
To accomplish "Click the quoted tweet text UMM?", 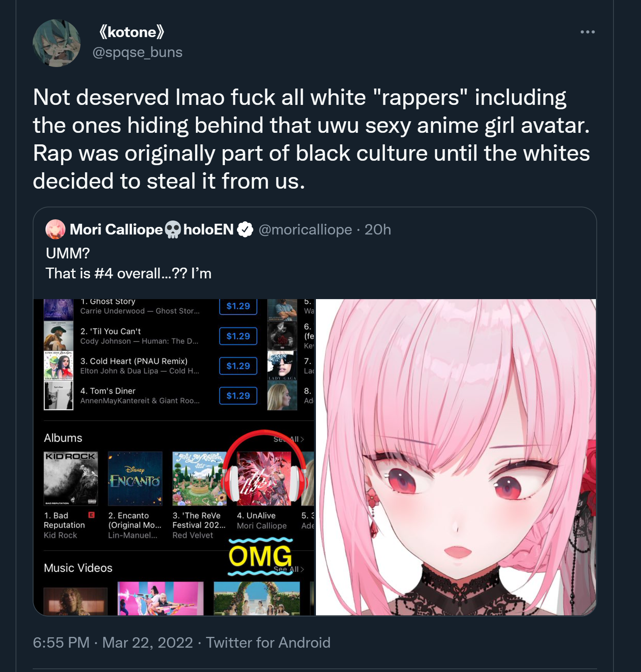I will pos(68,253).
